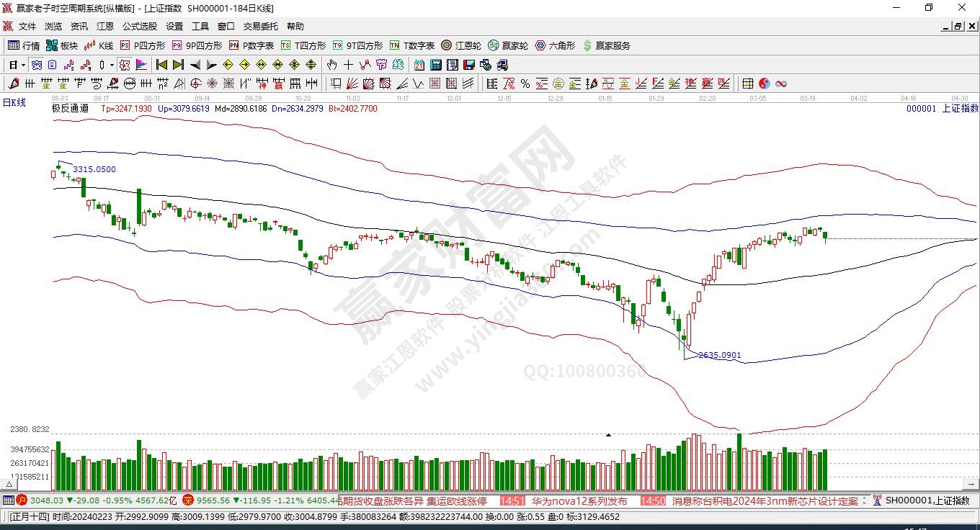Select the crosshair cursor tool
The image size is (980, 530).
348,65
